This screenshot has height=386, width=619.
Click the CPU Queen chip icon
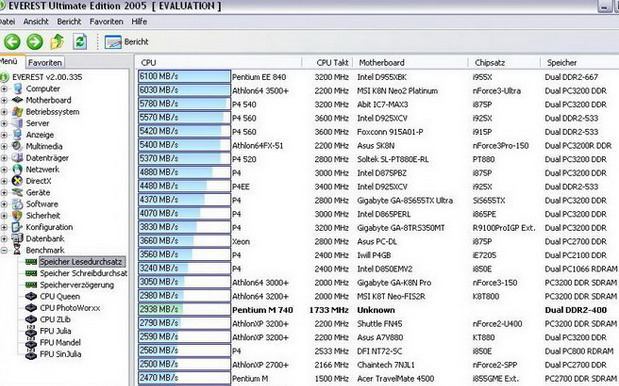point(31,296)
